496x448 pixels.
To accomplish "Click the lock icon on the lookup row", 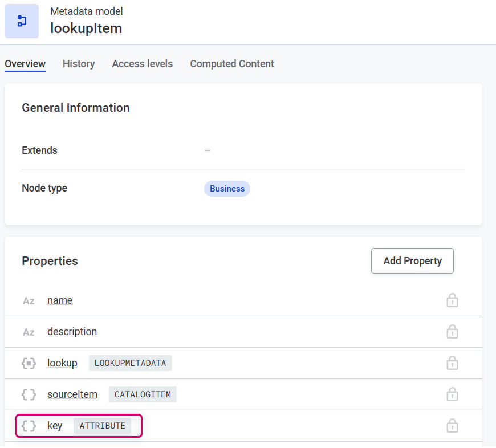I will tap(452, 363).
